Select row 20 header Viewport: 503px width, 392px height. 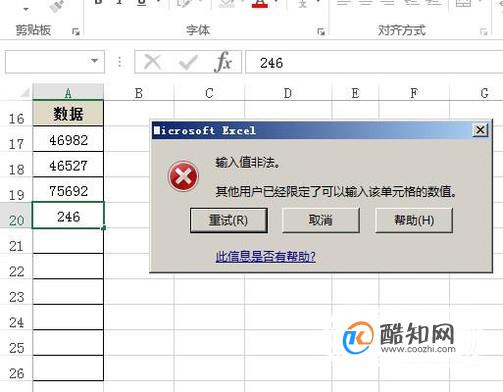coord(16,220)
